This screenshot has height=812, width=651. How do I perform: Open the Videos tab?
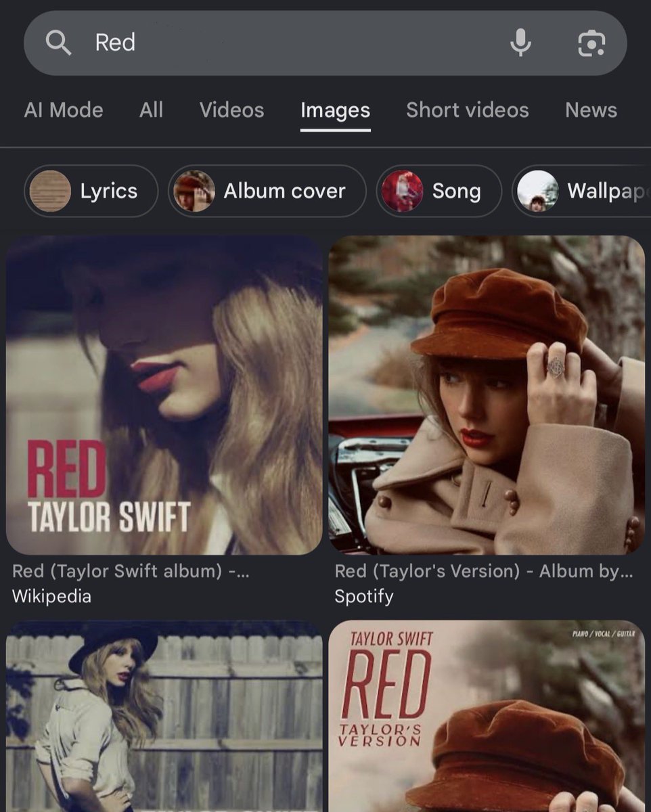[231, 110]
